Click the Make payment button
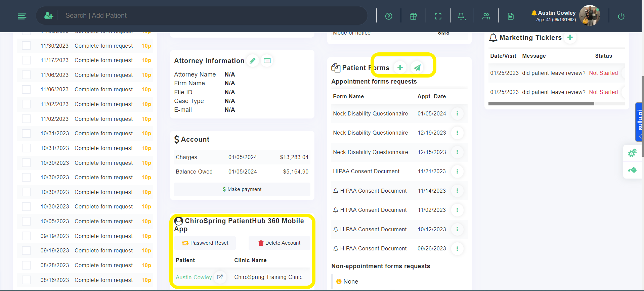 coord(242,189)
